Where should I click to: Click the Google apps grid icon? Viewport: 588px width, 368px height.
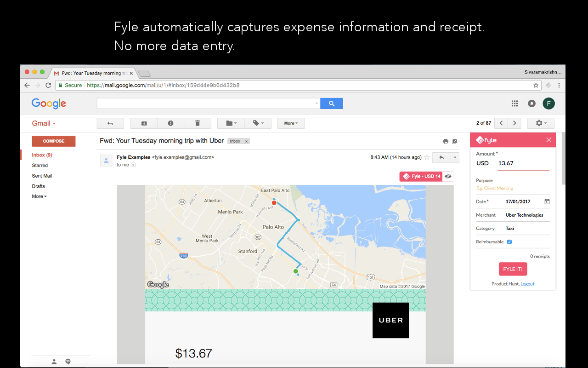[x=514, y=103]
